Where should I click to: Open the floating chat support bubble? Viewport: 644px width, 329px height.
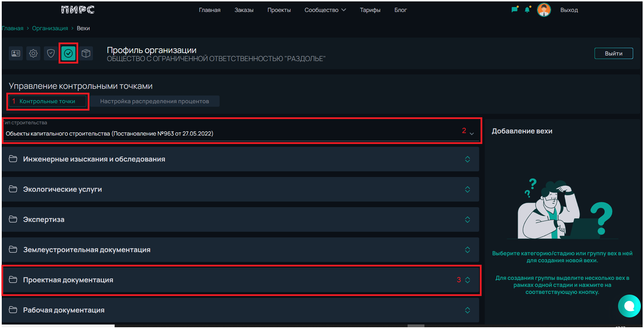click(x=629, y=306)
